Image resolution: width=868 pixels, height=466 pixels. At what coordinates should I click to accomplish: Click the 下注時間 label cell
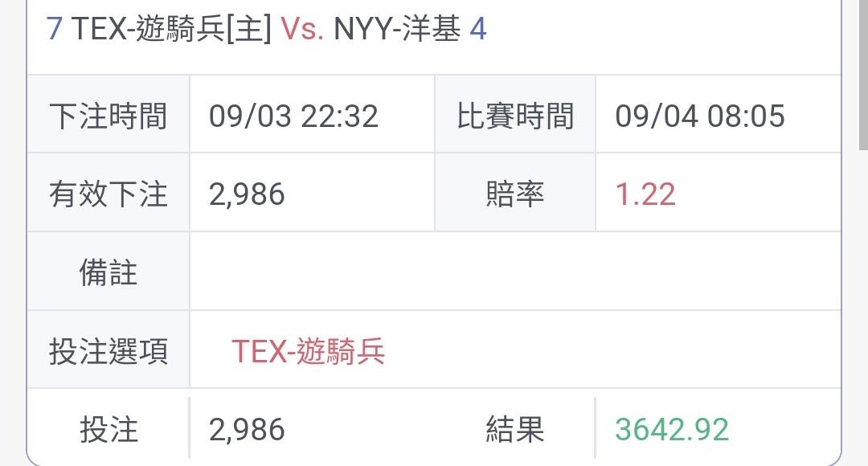click(x=108, y=115)
